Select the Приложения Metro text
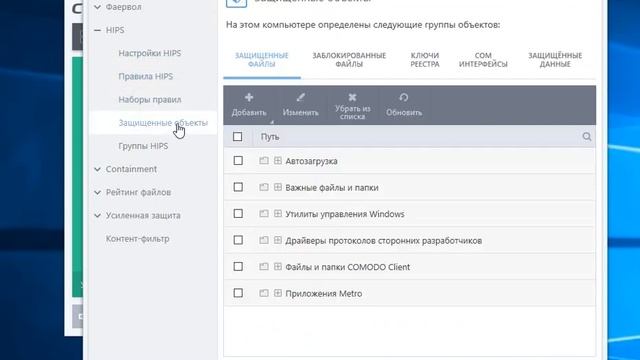Viewport: 640px width, 360px height. tap(324, 294)
